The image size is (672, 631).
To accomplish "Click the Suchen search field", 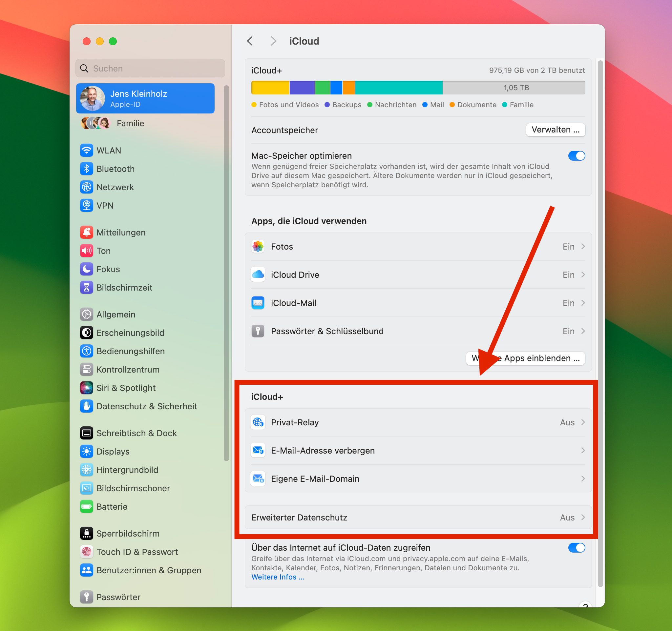I will [x=150, y=68].
